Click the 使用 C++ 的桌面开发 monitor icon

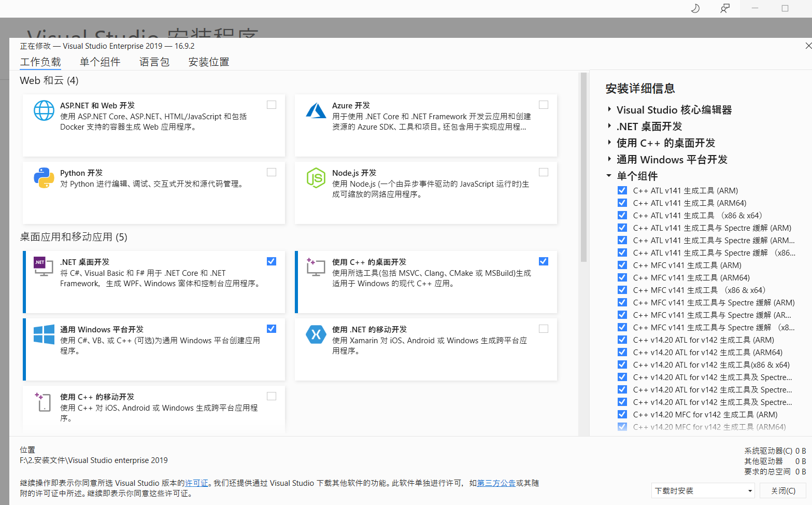tap(316, 266)
